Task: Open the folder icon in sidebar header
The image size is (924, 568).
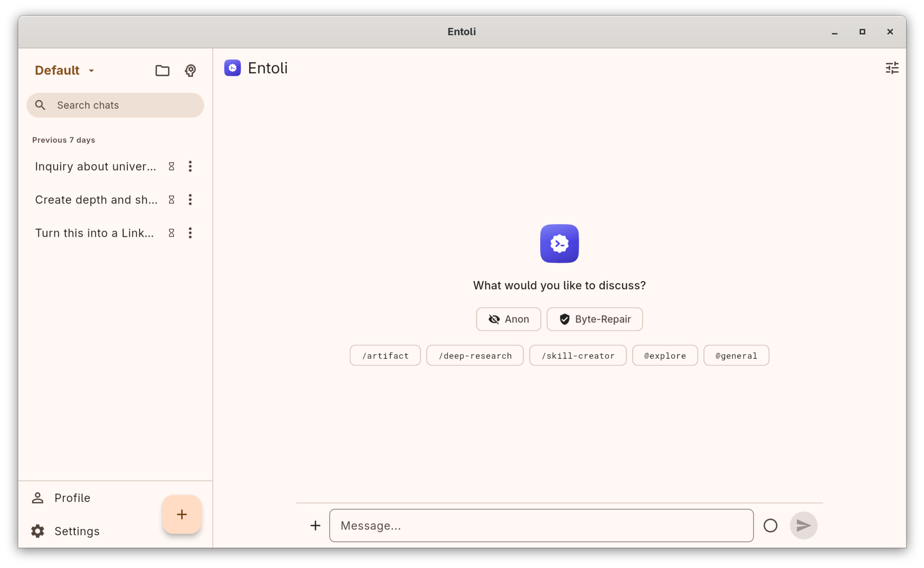Action: coord(162,70)
